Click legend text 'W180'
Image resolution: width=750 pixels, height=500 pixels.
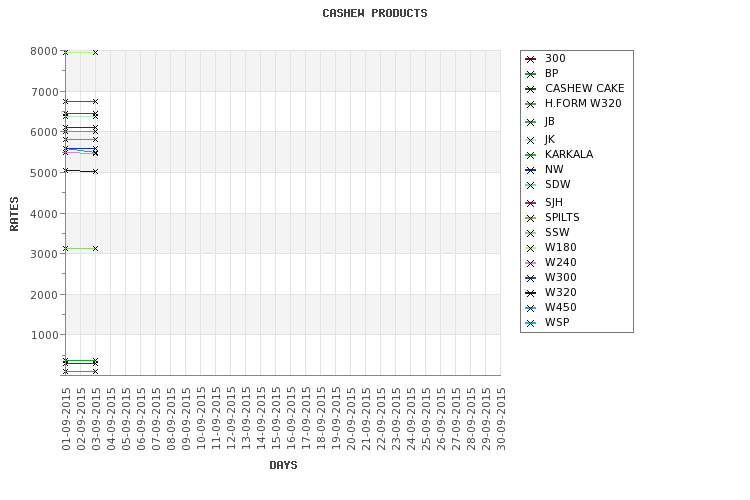[x=561, y=247]
